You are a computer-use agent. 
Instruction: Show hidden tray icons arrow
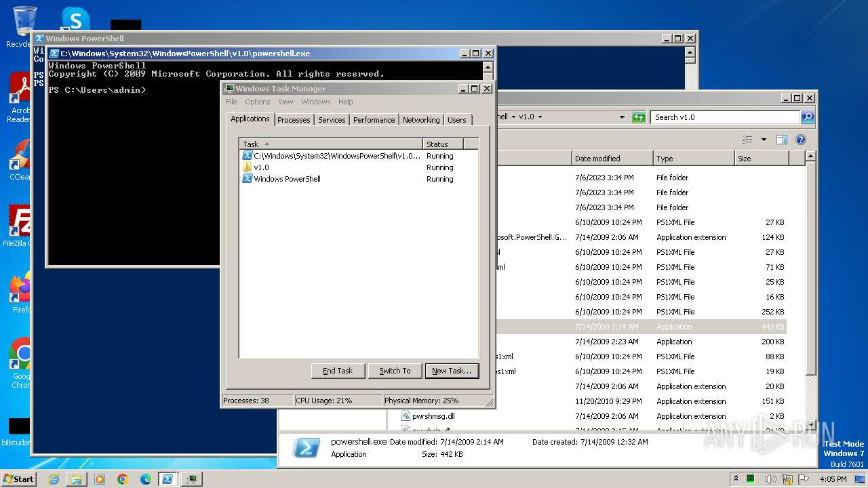[736, 479]
